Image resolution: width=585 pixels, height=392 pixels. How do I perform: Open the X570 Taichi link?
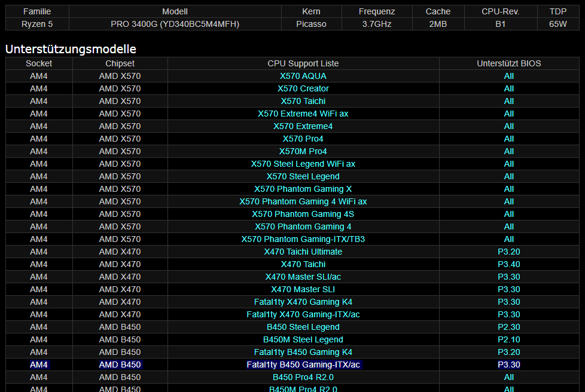tap(303, 101)
